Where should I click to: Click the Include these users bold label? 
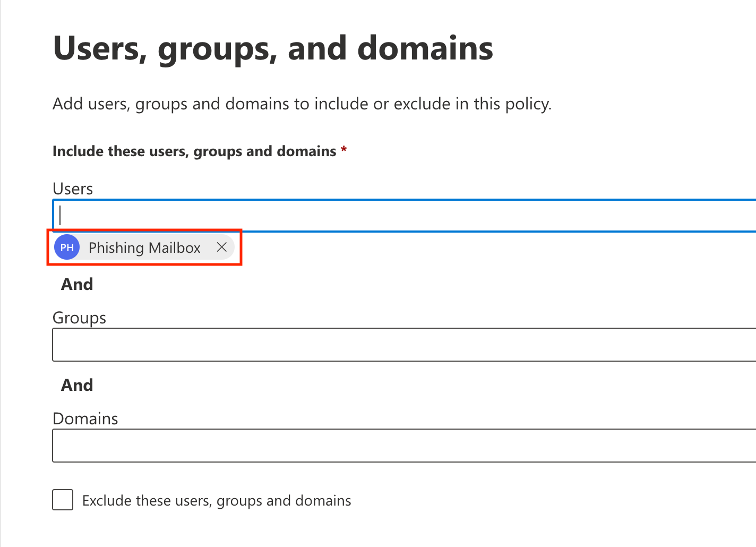point(194,151)
